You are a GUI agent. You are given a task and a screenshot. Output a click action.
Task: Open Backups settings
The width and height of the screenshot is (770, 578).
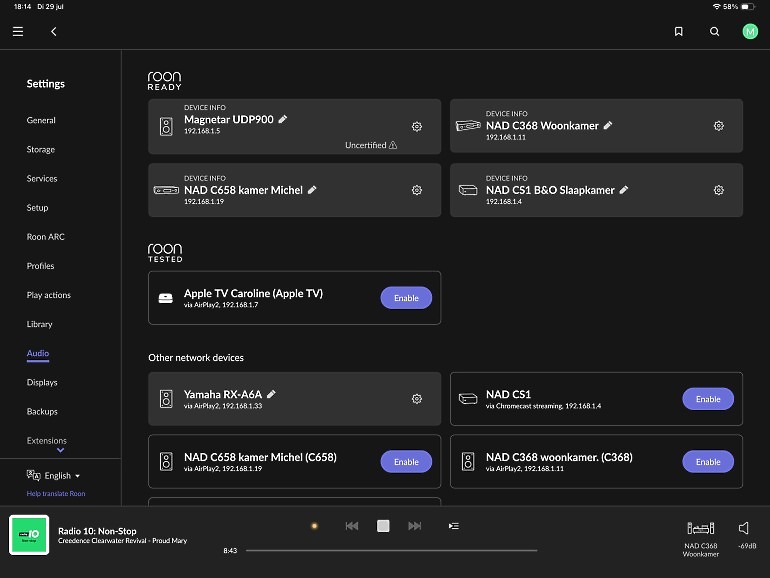[x=42, y=412]
